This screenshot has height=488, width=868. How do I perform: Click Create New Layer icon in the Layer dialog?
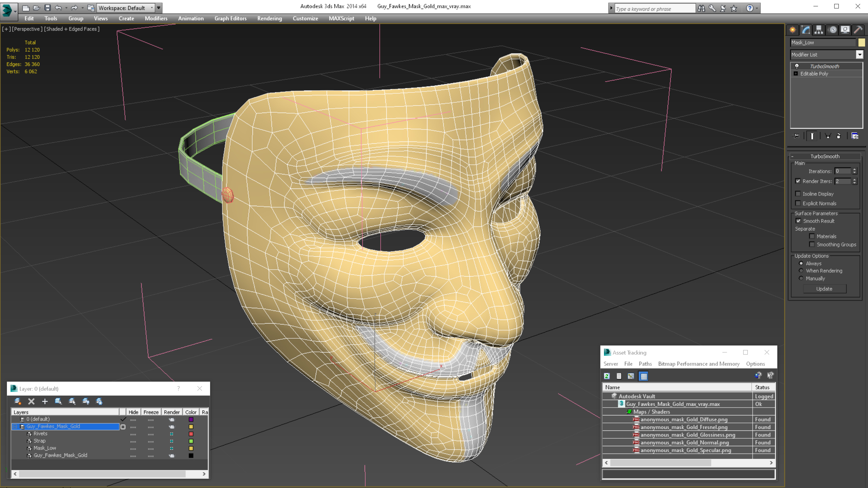pyautogui.click(x=18, y=401)
